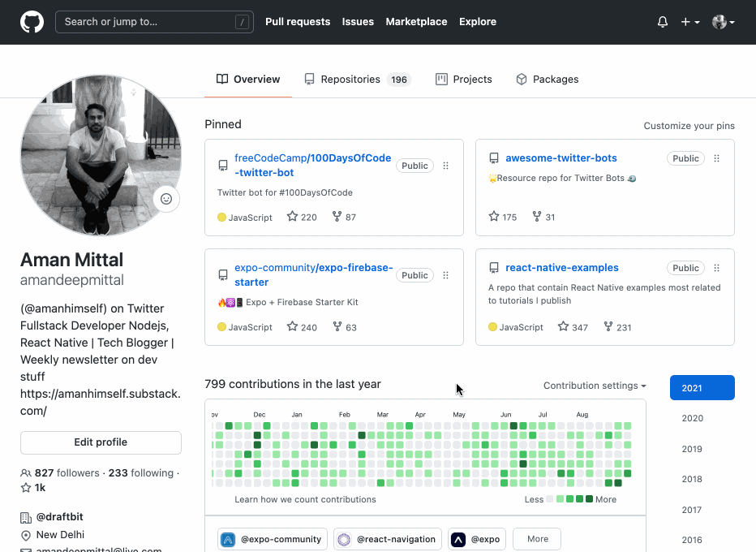Click the New Delhi location text

pos(60,535)
